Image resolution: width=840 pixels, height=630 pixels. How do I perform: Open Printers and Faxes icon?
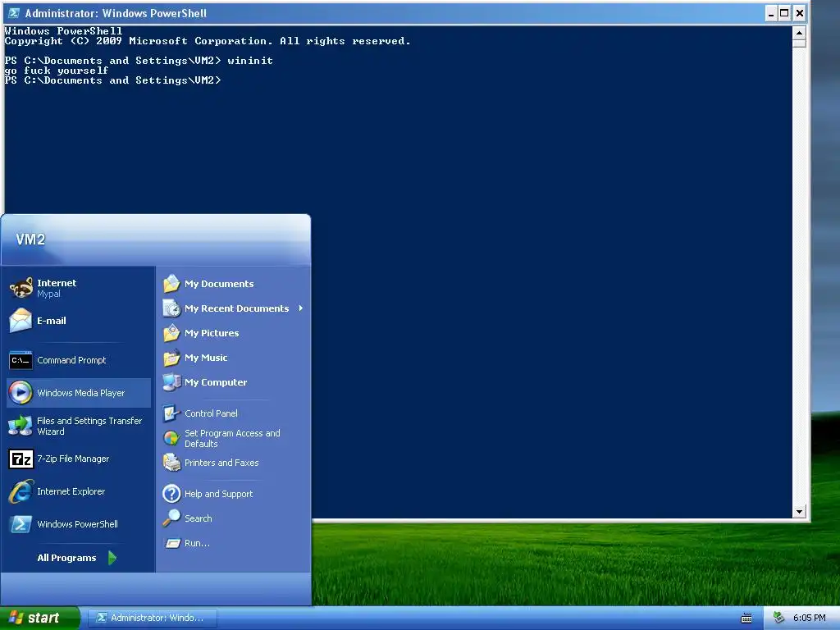(x=171, y=463)
